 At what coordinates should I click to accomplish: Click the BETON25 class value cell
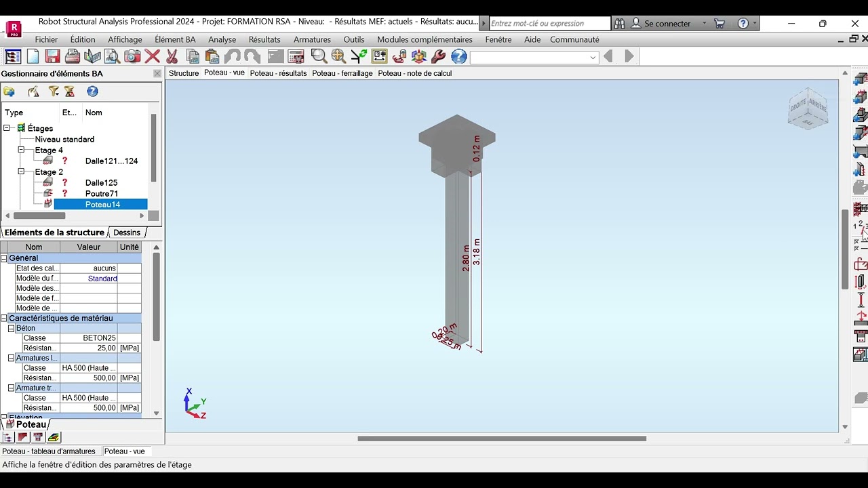[x=89, y=338]
